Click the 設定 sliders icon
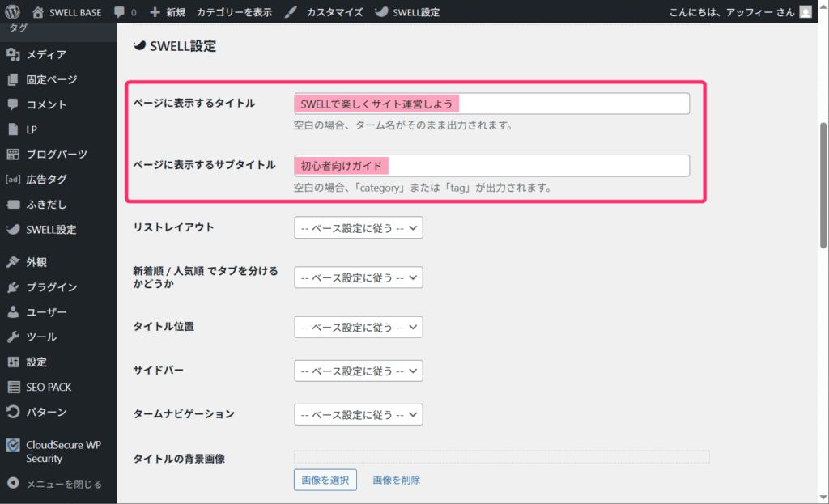This screenshot has width=829, height=504. coord(13,362)
